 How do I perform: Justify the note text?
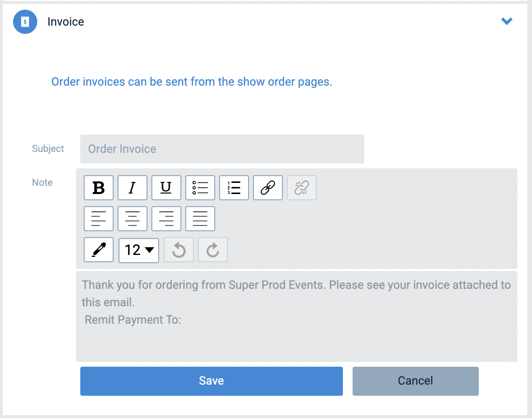[200, 219]
